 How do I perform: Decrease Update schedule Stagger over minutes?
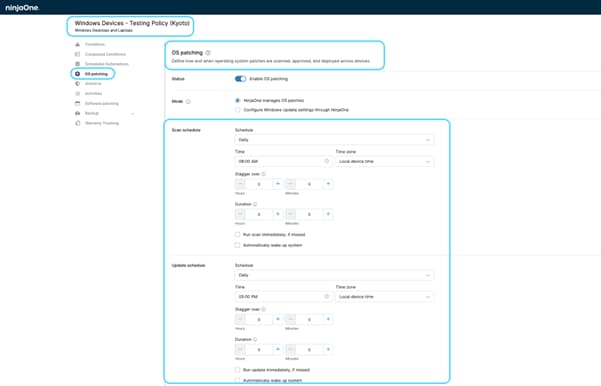(x=291, y=319)
